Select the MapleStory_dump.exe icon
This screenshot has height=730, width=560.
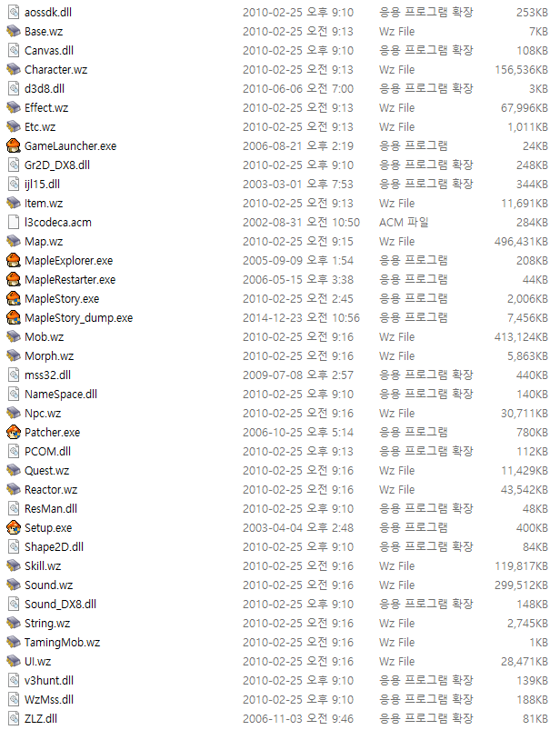[x=14, y=317]
